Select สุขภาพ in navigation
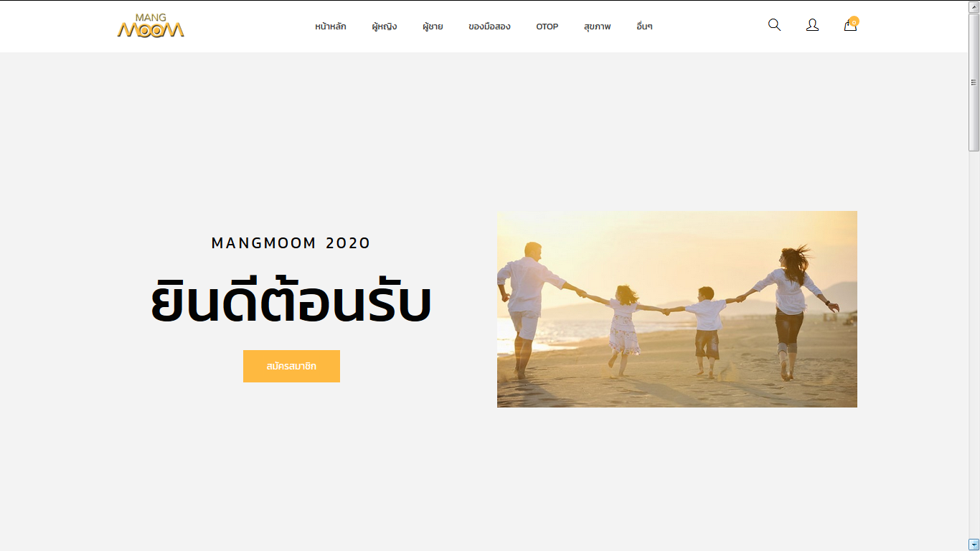This screenshot has height=551, width=980. 598,27
